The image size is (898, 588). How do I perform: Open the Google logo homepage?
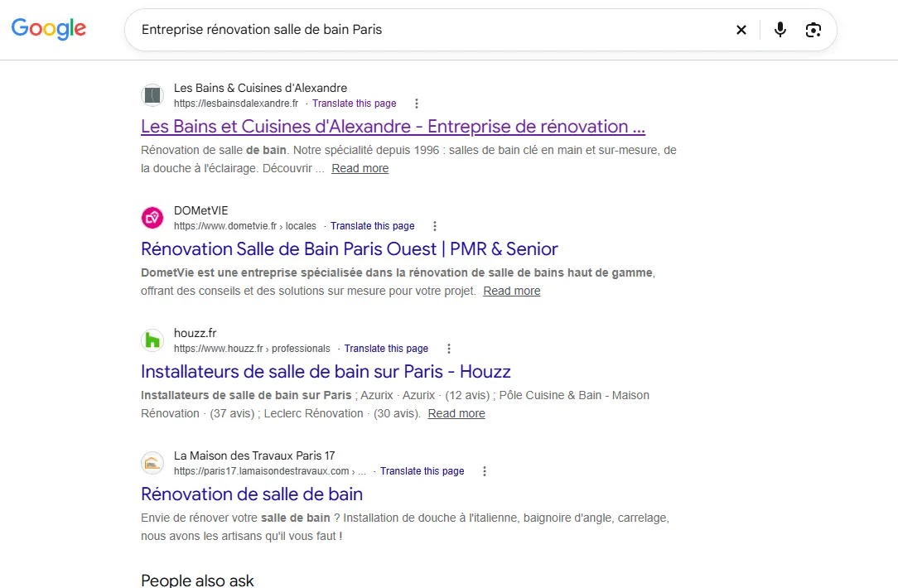click(49, 29)
